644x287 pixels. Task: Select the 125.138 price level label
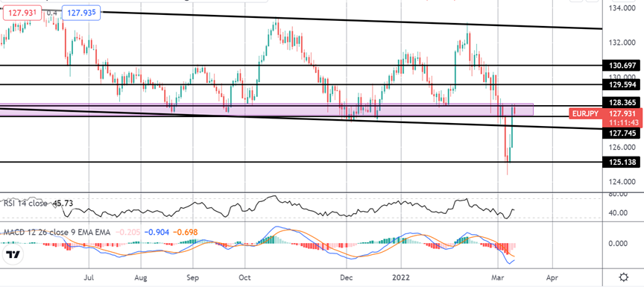pyautogui.click(x=622, y=163)
